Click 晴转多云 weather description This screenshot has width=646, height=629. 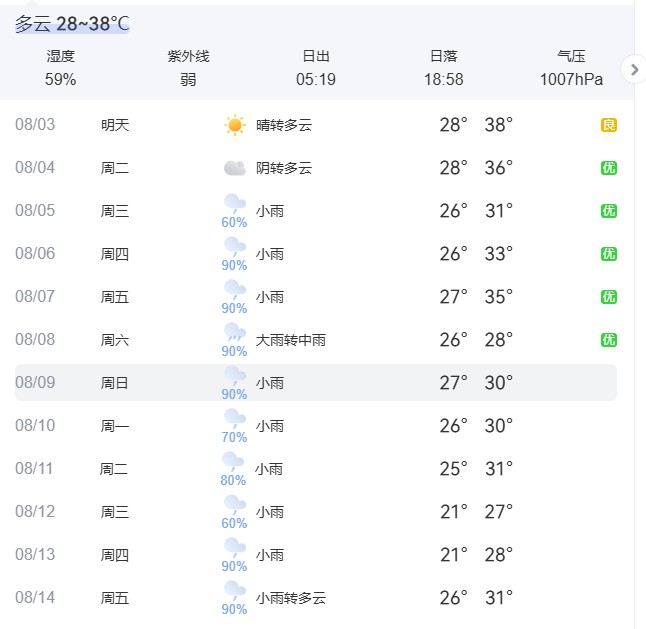click(284, 125)
